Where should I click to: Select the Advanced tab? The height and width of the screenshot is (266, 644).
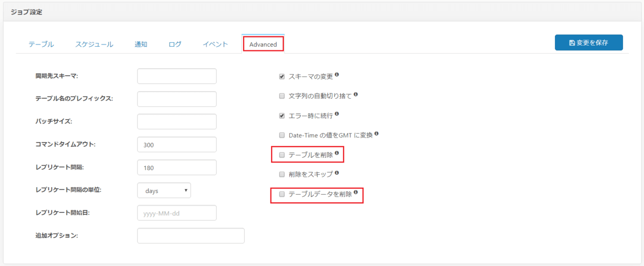(x=263, y=45)
